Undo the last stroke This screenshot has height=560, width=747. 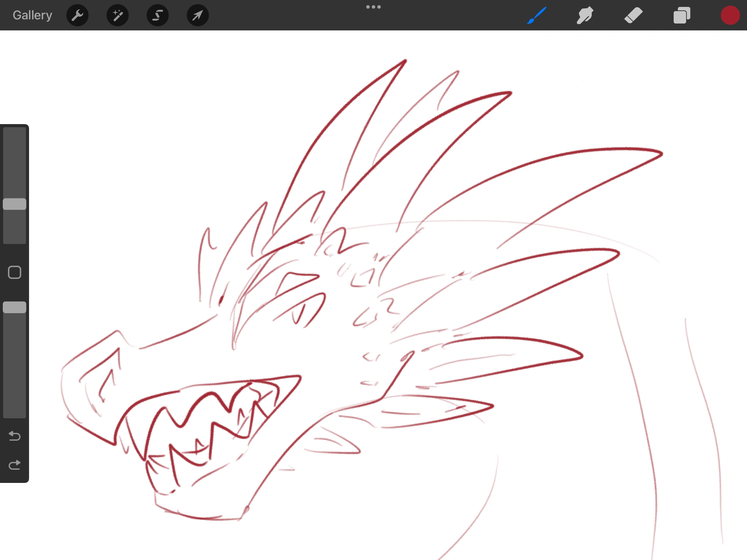[15, 436]
